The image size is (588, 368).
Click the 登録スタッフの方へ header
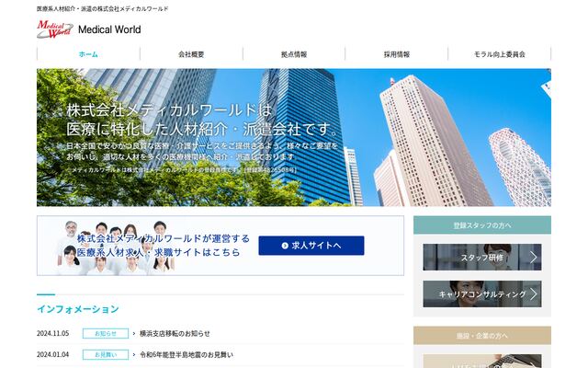click(x=481, y=225)
